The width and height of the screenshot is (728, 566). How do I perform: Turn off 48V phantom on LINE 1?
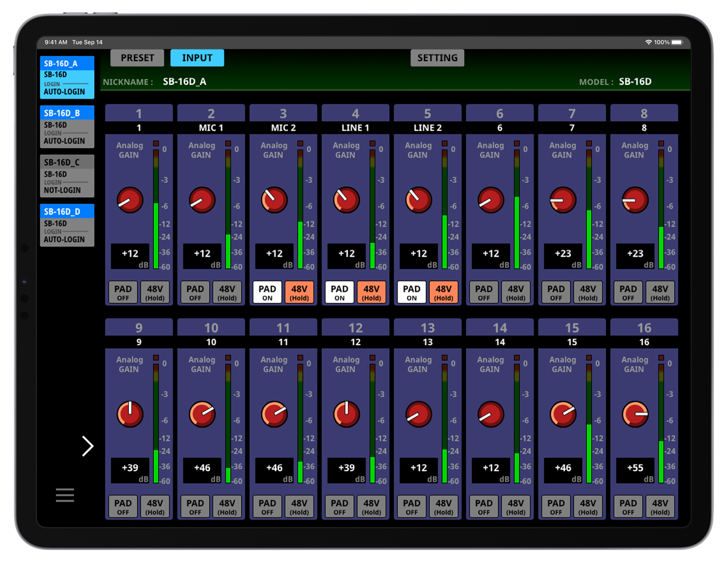(371, 293)
